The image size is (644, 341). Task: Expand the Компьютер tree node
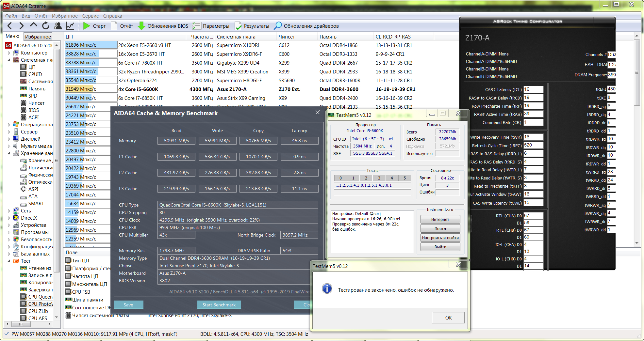click(9, 53)
